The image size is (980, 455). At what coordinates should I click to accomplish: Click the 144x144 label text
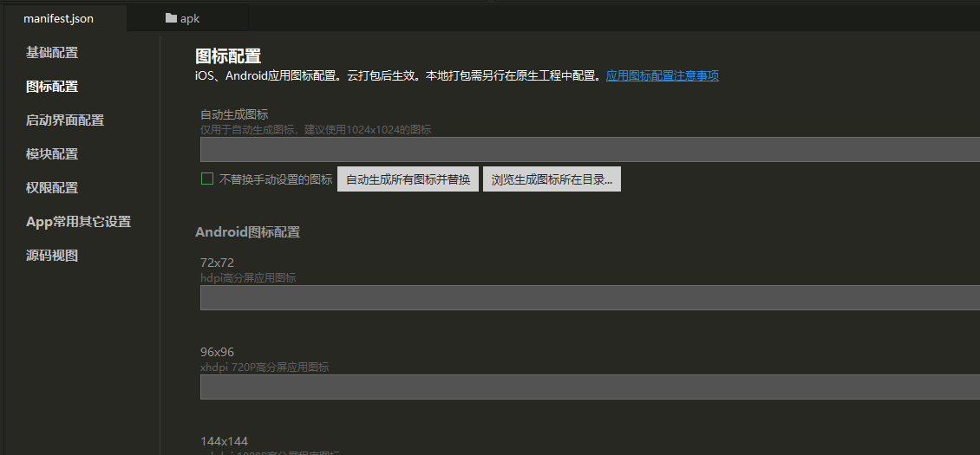coord(224,441)
